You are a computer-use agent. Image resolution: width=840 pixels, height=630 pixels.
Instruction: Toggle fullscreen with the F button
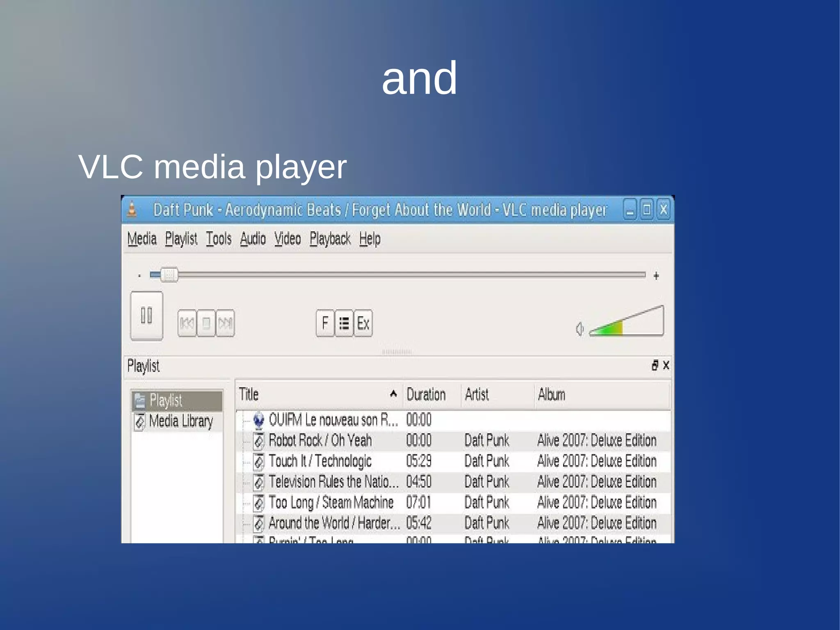[x=325, y=323]
